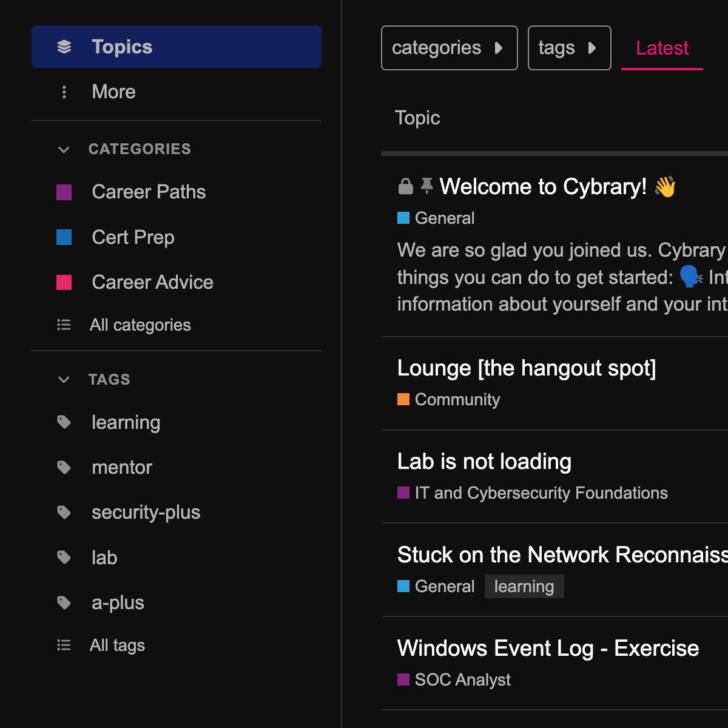This screenshot has width=728, height=728.
Task: Click the TAGS section heading text
Action: (x=109, y=380)
